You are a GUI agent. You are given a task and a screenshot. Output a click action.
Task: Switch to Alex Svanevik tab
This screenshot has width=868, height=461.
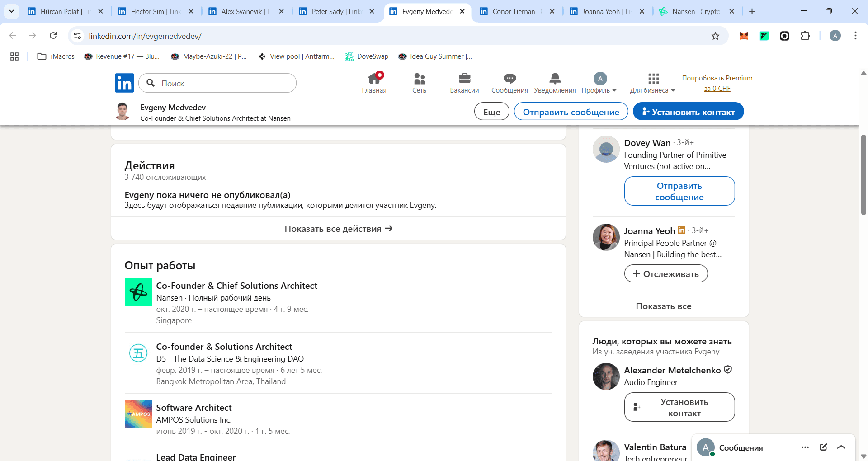click(x=245, y=11)
